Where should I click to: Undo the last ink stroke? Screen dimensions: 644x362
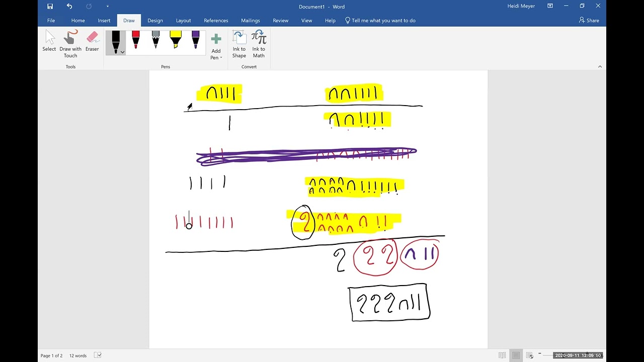click(x=69, y=7)
